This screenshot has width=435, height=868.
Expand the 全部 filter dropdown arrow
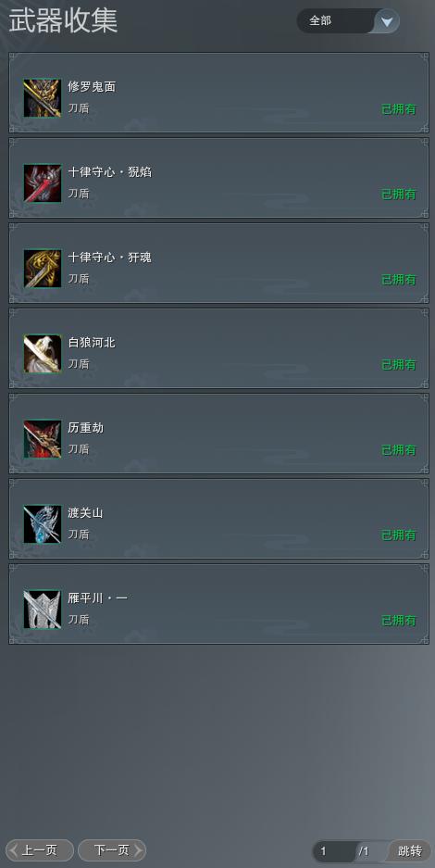pyautogui.click(x=387, y=21)
